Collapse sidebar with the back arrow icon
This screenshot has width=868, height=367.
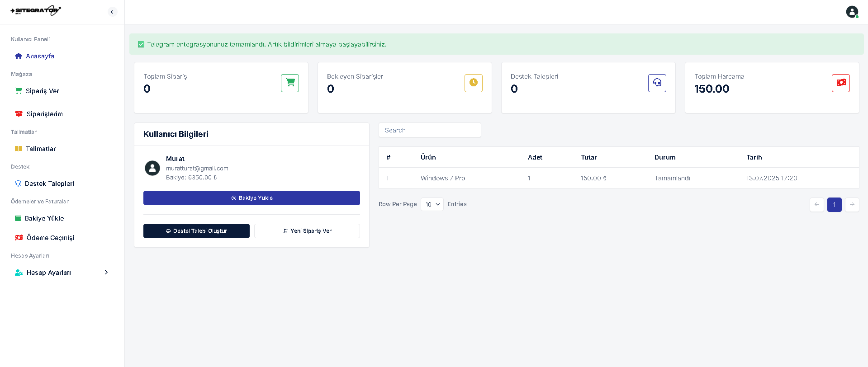point(113,12)
